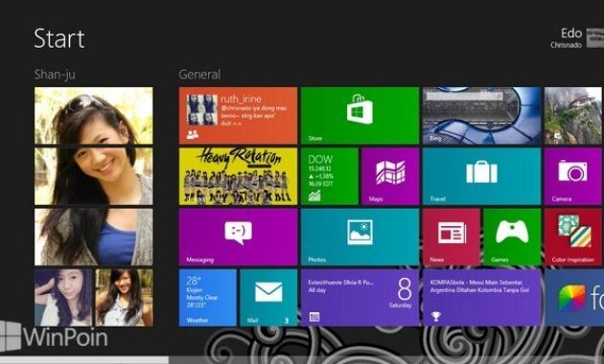This screenshot has height=364, width=604.
Task: Launch the Maps tile
Action: coord(390,176)
